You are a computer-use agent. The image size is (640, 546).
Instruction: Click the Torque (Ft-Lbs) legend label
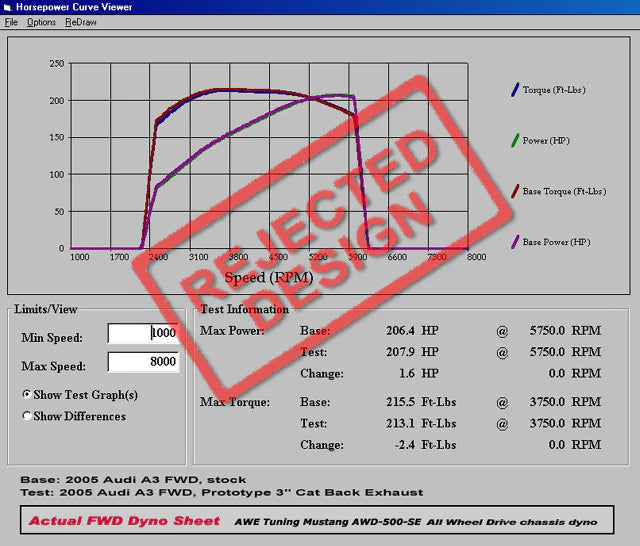point(553,90)
